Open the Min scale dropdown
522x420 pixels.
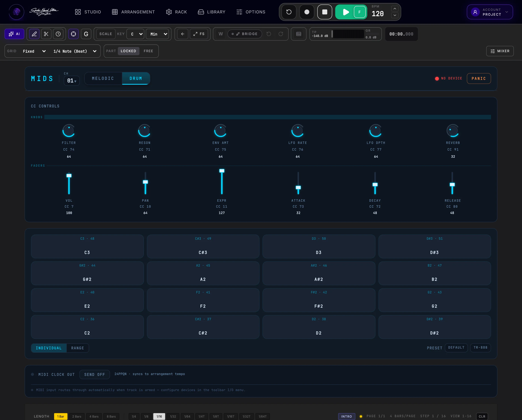(158, 34)
